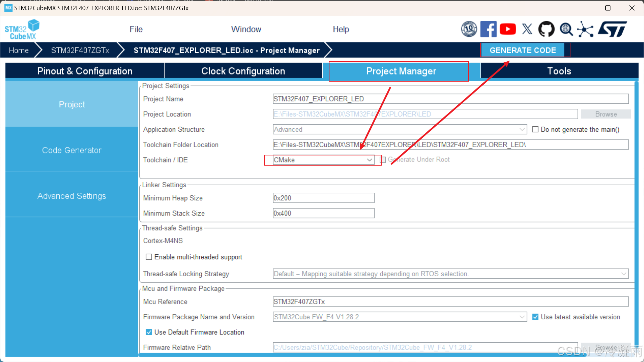
Task: Open the Toolchain / IDE CMake dropdown
Action: tap(323, 160)
